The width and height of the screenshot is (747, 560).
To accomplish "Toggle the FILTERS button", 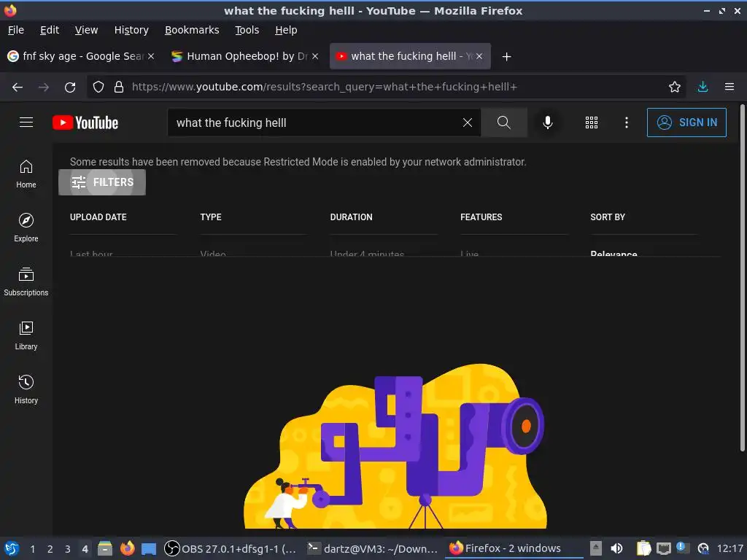I will click(x=102, y=182).
